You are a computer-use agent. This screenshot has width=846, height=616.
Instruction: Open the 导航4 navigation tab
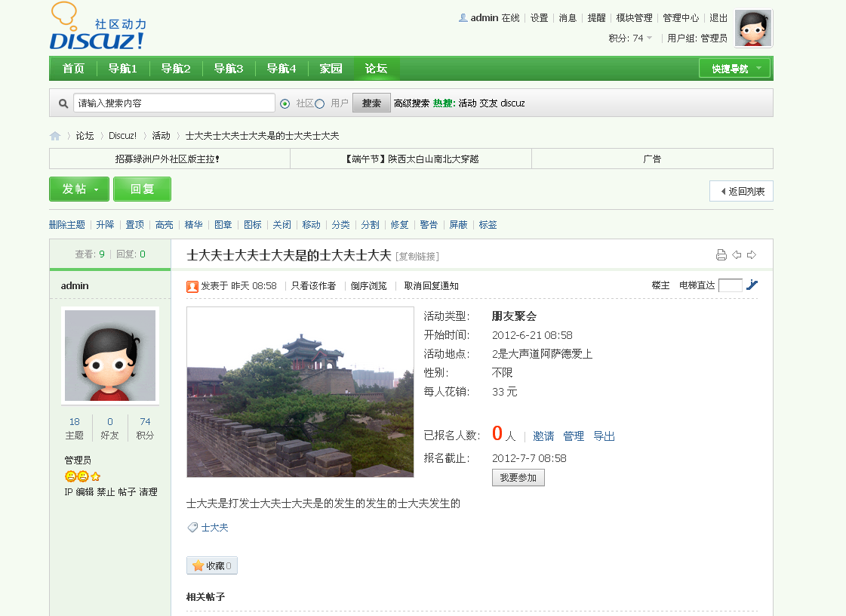pos(281,69)
